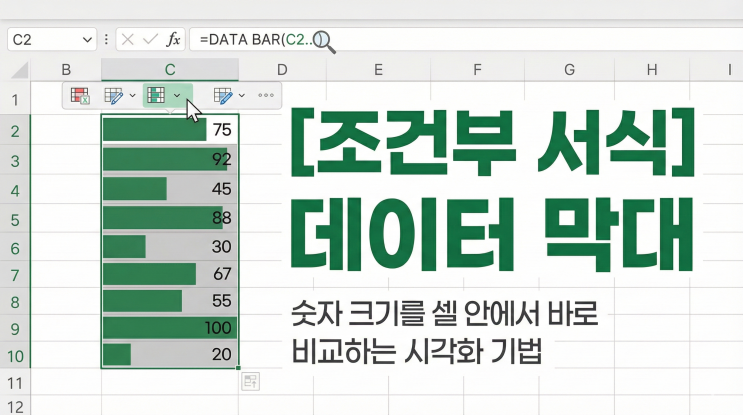Screen dimensions: 743x415
Task: Click the cell with value 75
Action: pyautogui.click(x=170, y=130)
